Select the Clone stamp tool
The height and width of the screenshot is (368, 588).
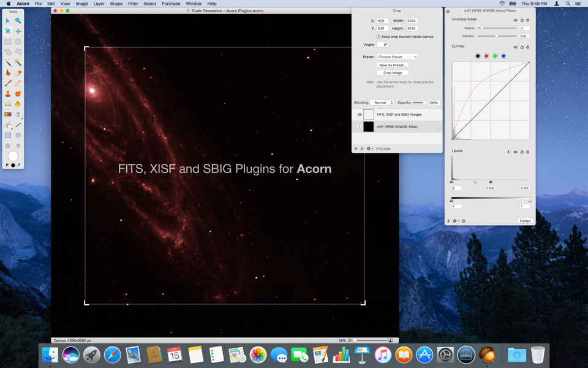[x=8, y=93]
